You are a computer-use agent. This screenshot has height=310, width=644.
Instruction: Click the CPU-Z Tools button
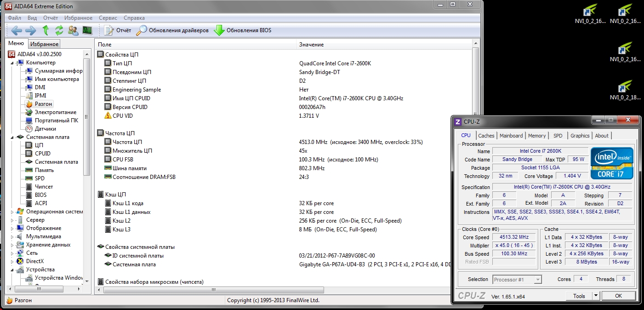pyautogui.click(x=579, y=296)
